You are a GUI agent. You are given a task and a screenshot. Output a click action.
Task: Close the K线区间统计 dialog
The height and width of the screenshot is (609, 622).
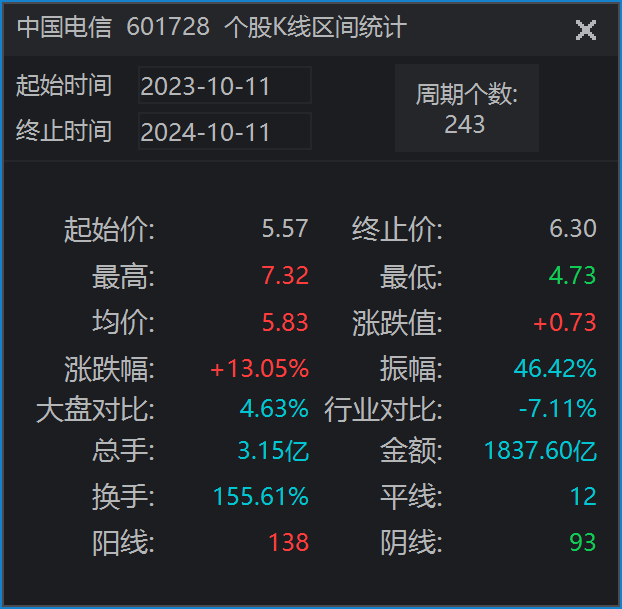point(586,30)
